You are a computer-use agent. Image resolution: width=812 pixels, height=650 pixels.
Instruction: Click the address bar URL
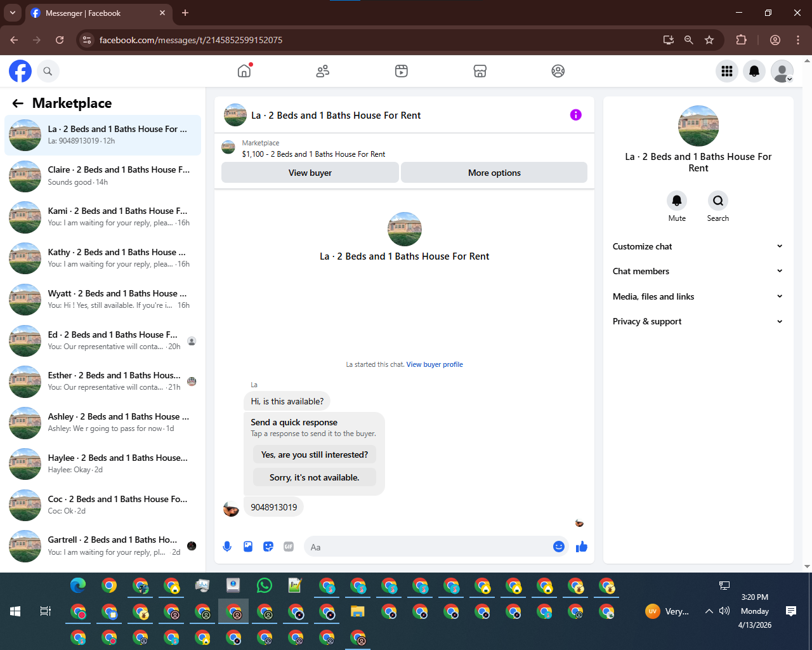(x=191, y=40)
